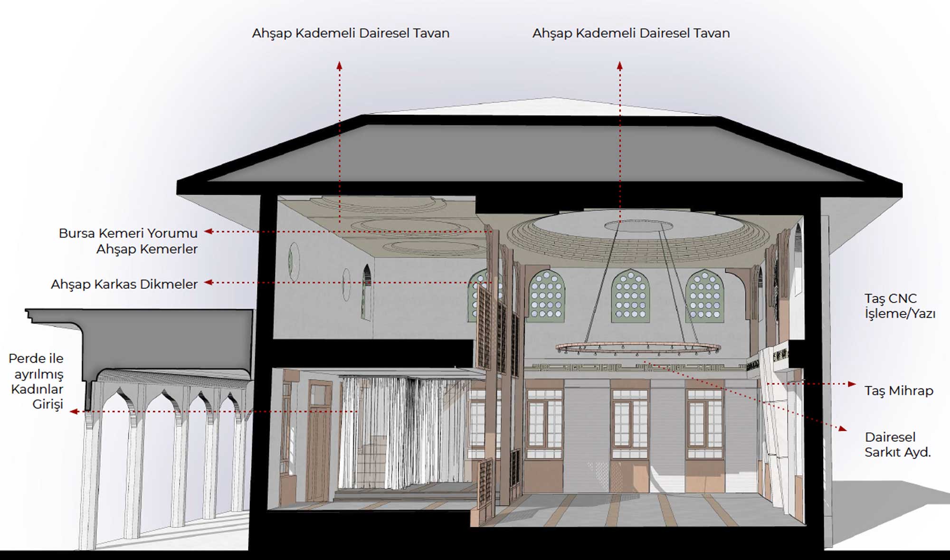This screenshot has height=560, width=950.
Task: Click the arrowhead above the right ceiling line
Action: tap(619, 66)
